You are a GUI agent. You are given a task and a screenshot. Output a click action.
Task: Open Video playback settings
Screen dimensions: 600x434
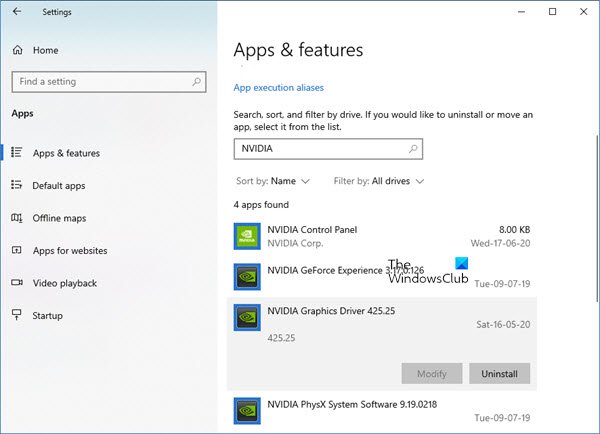(x=65, y=283)
